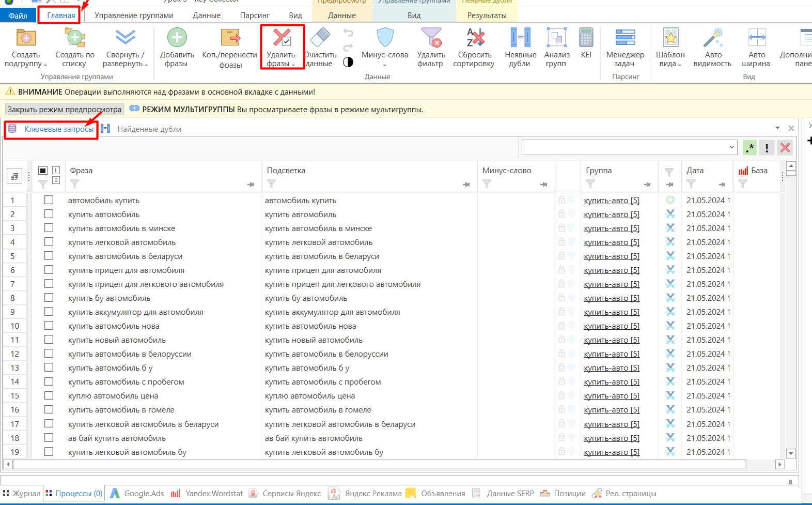Click Закрыть режим предпросмотра button
Image resolution: width=812 pixels, height=505 pixels.
65,110
